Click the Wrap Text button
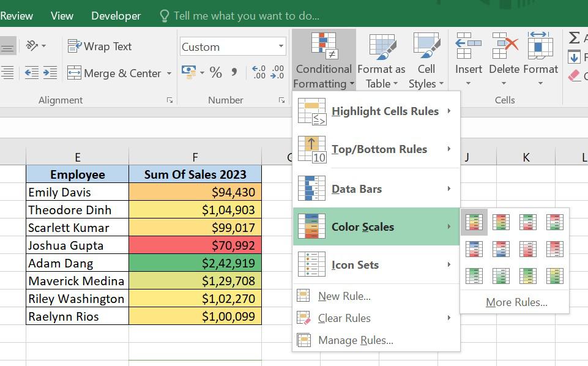This screenshot has width=588, height=366. 100,47
